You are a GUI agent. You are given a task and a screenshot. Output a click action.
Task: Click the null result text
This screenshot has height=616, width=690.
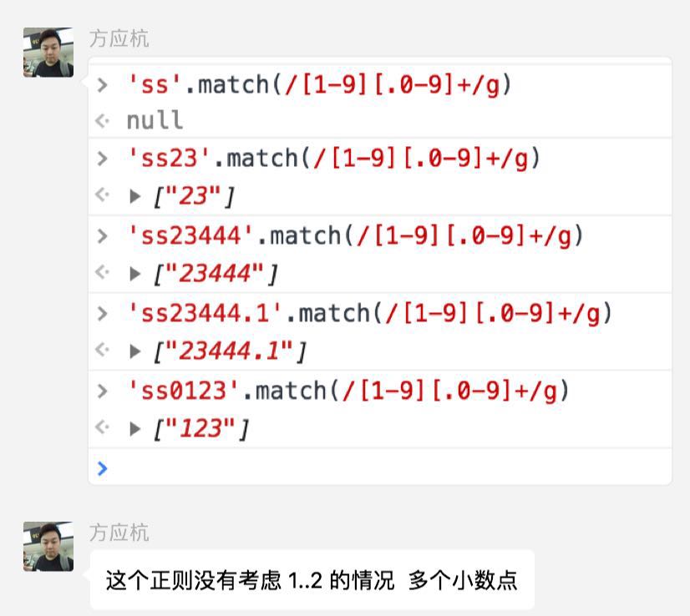[155, 120]
